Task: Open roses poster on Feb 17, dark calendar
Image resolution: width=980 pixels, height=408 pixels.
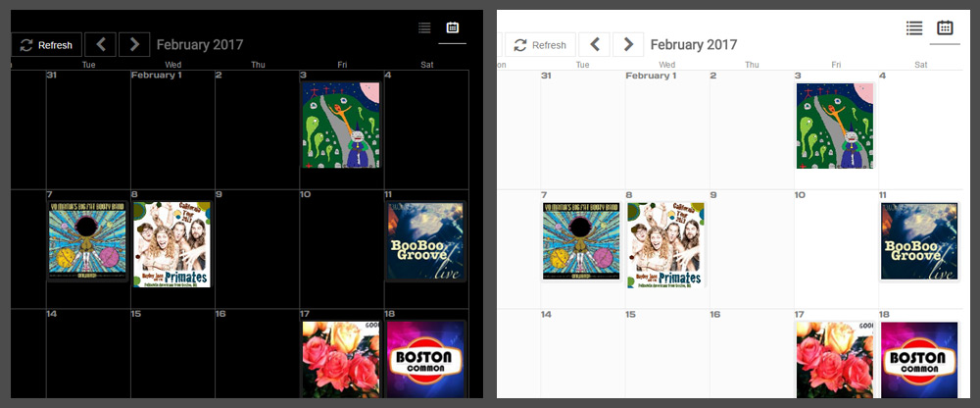Action: 341,359
